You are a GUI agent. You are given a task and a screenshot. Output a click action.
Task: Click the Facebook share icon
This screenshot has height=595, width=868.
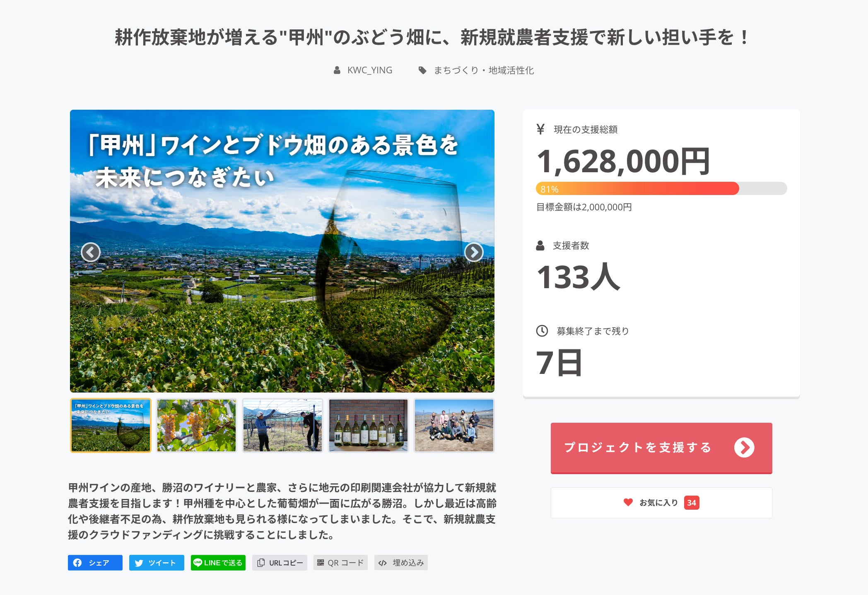coord(77,563)
